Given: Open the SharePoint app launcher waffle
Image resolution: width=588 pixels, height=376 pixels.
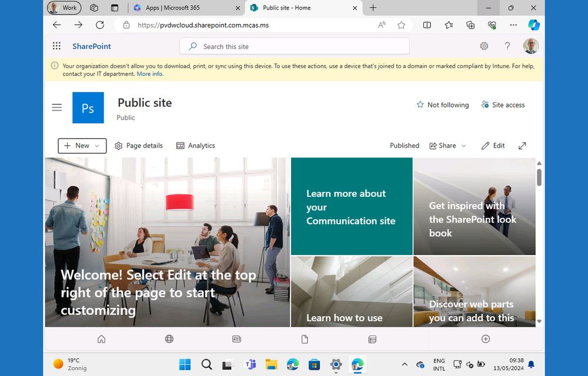Looking at the screenshot, I should 56,46.
